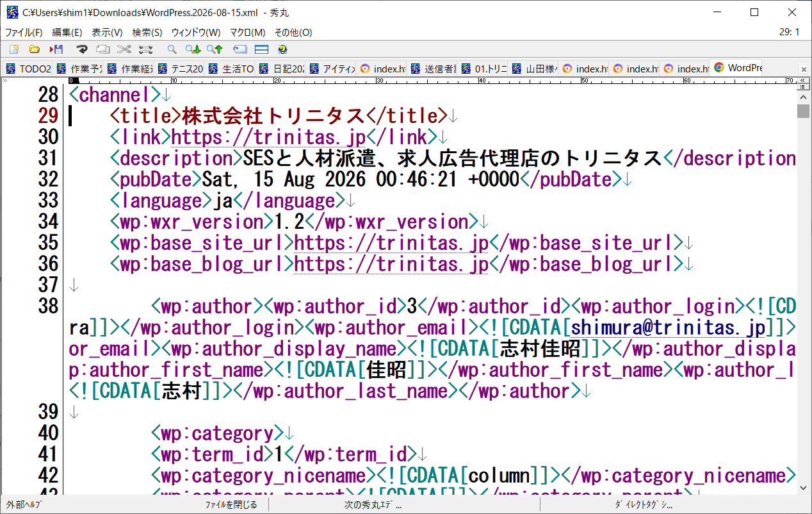
Task: Click the wp:term_id value 1 on line 41
Action: click(x=279, y=454)
